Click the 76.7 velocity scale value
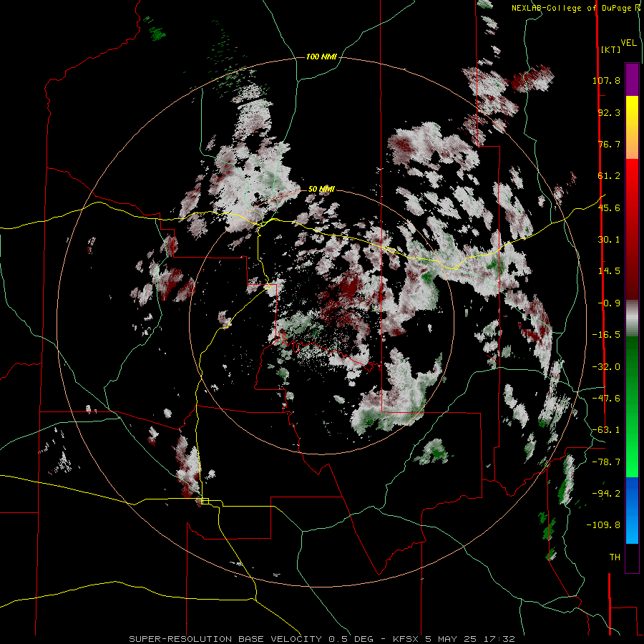The height and width of the screenshot is (644, 644). coord(609,144)
